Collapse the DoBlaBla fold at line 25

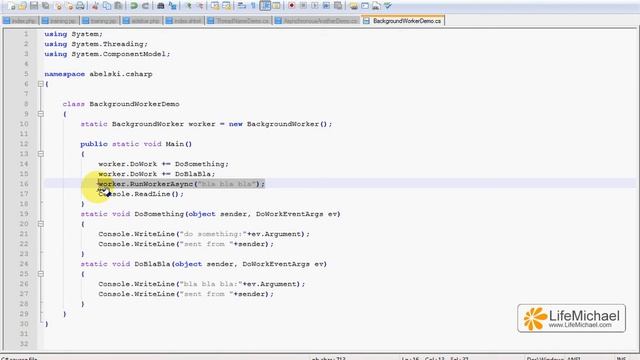pyautogui.click(x=40, y=274)
